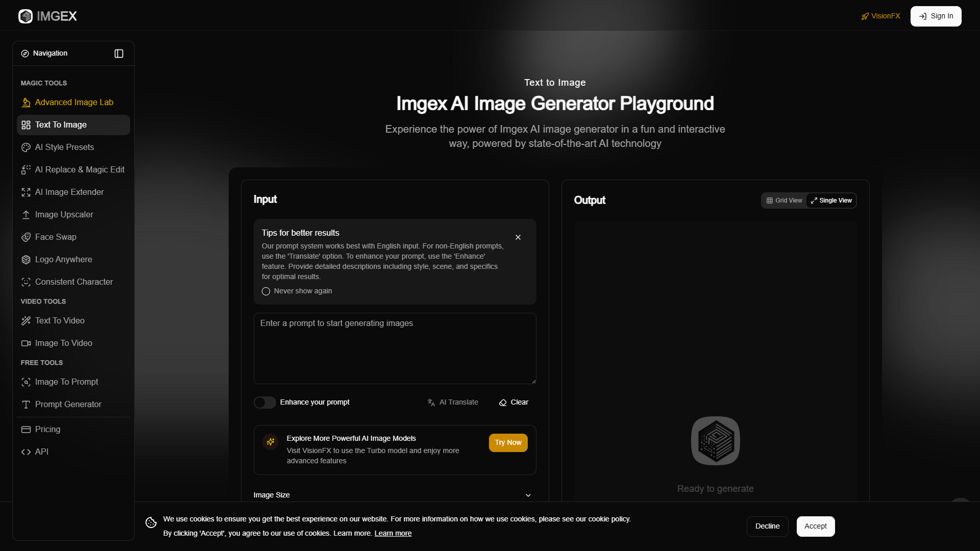Click the sparkle icon in Explore card
The height and width of the screenshot is (551, 980).
[x=271, y=442]
